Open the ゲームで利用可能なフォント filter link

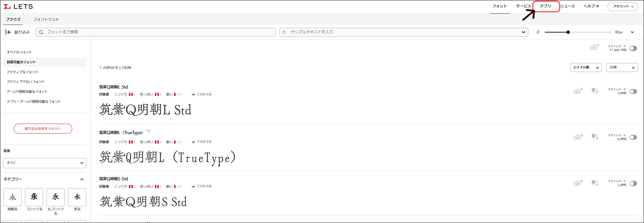click(27, 91)
